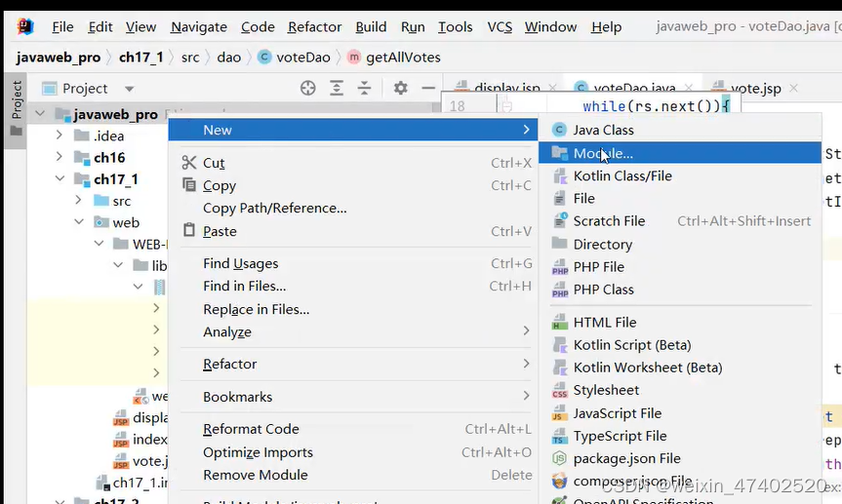Image resolution: width=842 pixels, height=504 pixels.
Task: Click the IntelliJ IDEA logo icon
Action: pos(24,26)
